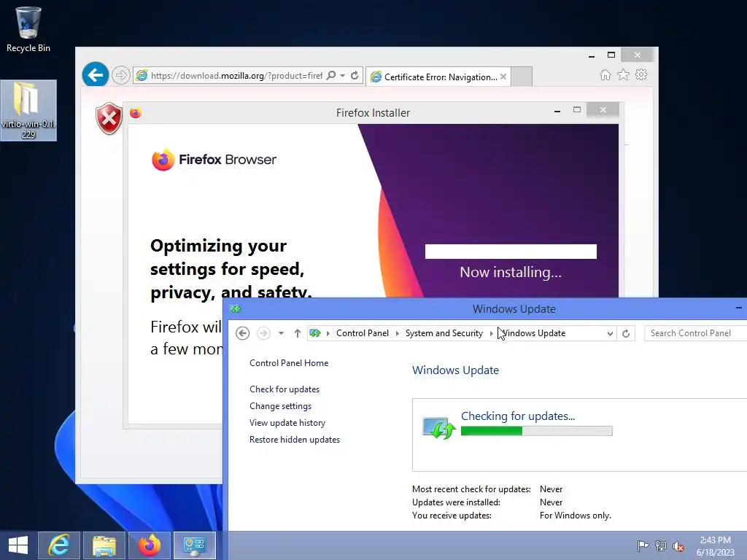Click the Checking for updates... text
Image resolution: width=747 pixels, height=560 pixels.
tap(518, 416)
